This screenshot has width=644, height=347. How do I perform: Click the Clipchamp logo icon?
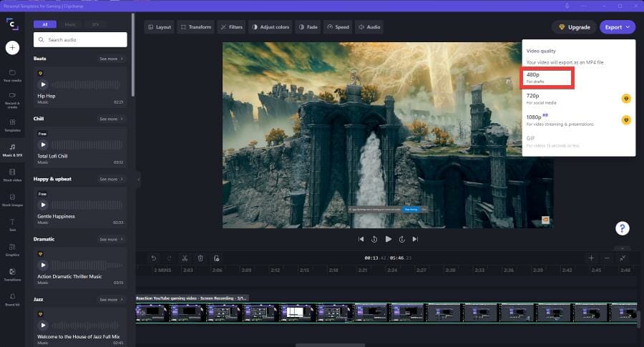(12, 24)
